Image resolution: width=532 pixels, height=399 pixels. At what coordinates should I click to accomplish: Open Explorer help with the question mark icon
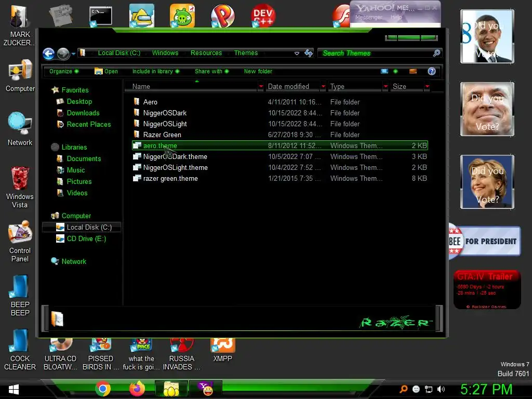click(432, 71)
